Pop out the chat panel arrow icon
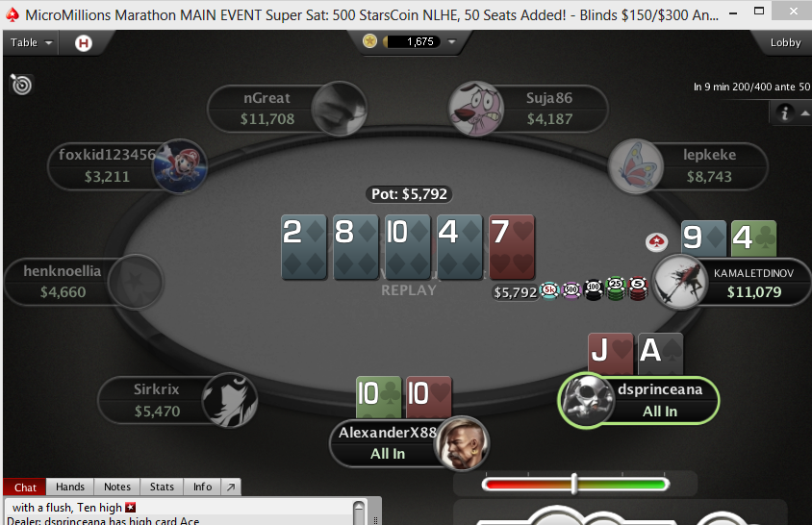Viewport: 812px width, 525px height. click(x=231, y=487)
